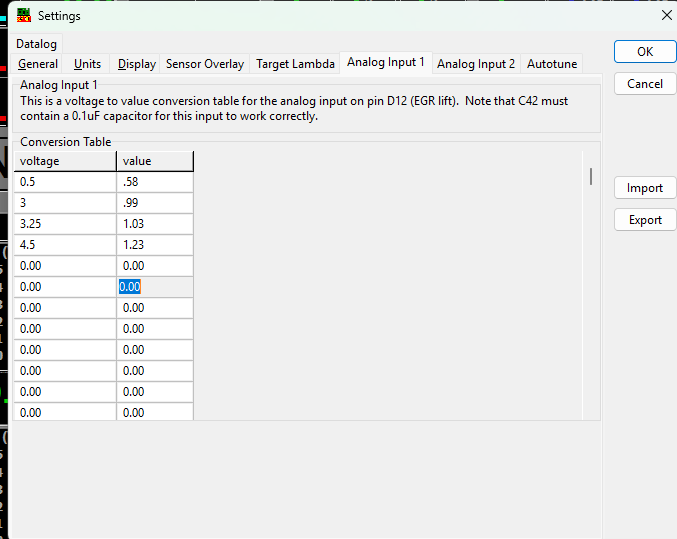Select the Analog Input 2 tab

coord(476,64)
